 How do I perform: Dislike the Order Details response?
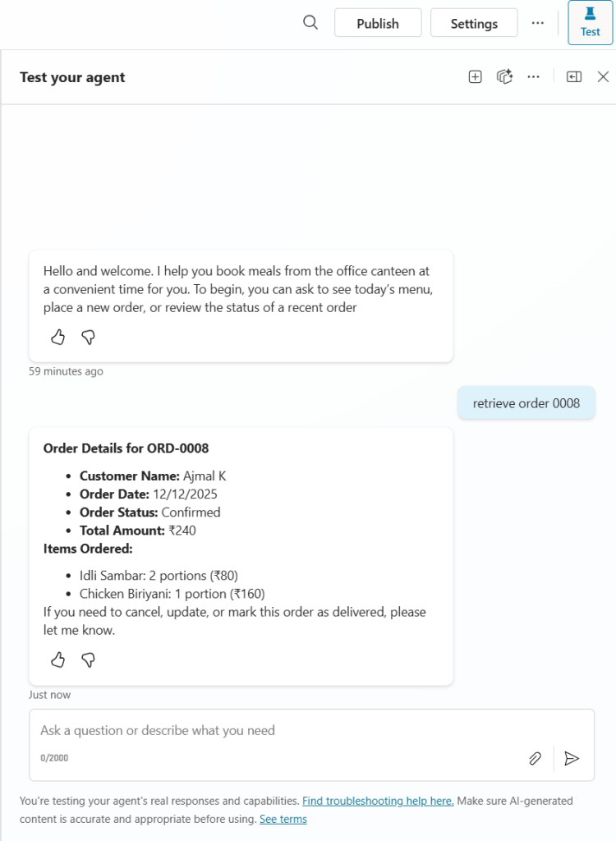(x=88, y=660)
